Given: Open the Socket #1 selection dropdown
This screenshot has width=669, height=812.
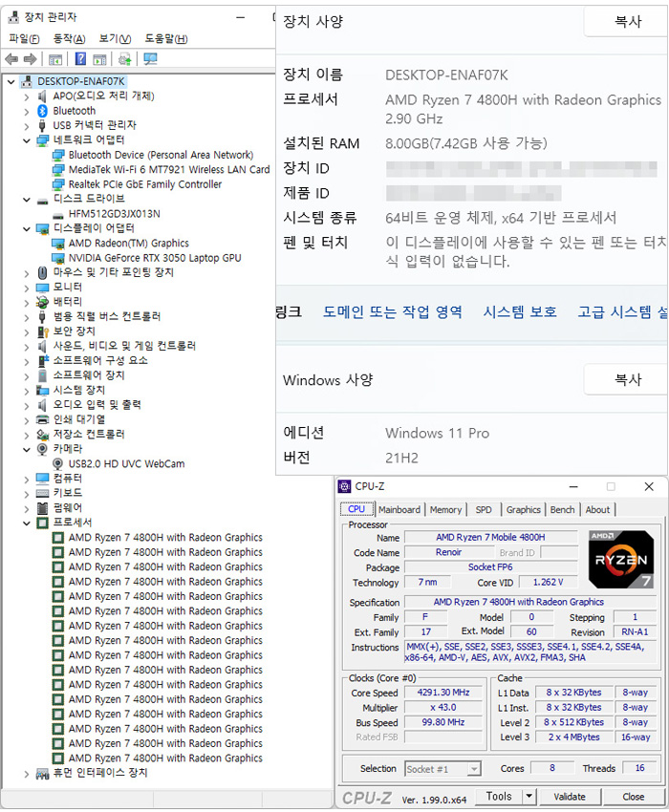Looking at the screenshot, I should click(x=473, y=769).
